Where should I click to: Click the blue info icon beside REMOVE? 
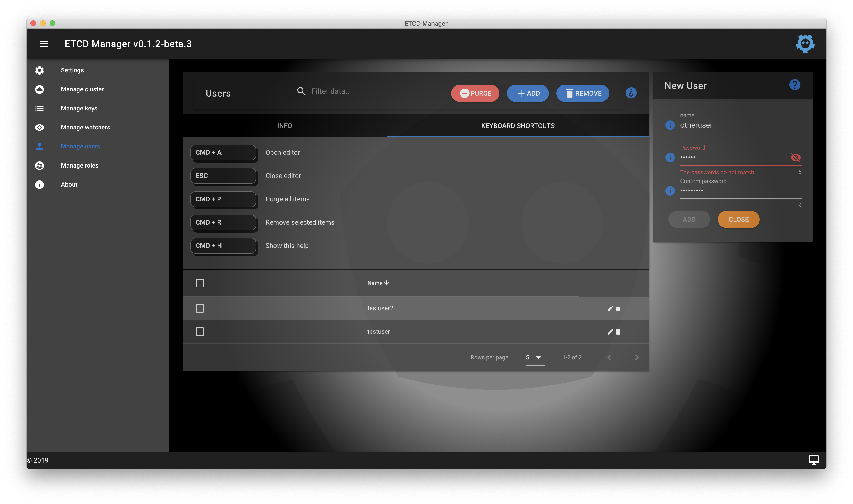630,93
